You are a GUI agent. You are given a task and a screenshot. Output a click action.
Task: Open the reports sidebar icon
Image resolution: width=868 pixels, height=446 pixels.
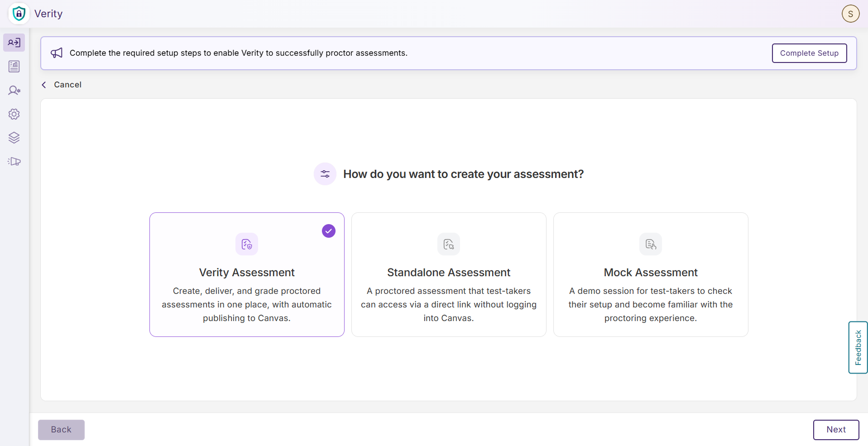(14, 67)
